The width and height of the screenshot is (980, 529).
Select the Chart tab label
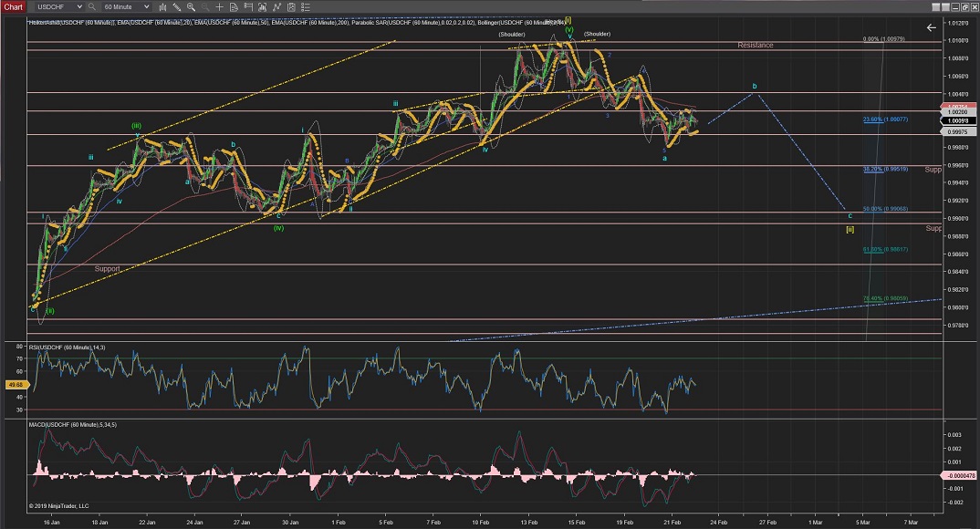click(x=14, y=6)
